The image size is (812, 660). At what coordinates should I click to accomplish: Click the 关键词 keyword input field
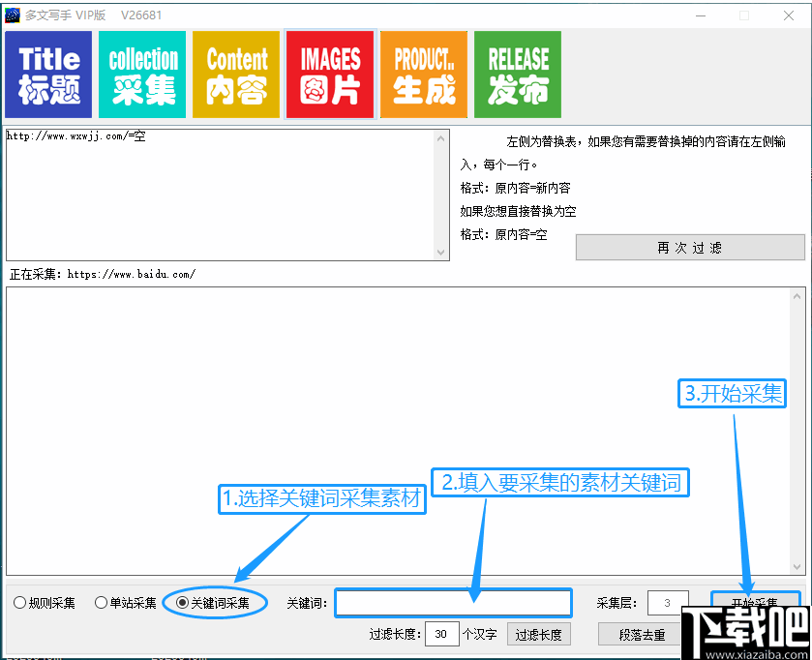453,602
